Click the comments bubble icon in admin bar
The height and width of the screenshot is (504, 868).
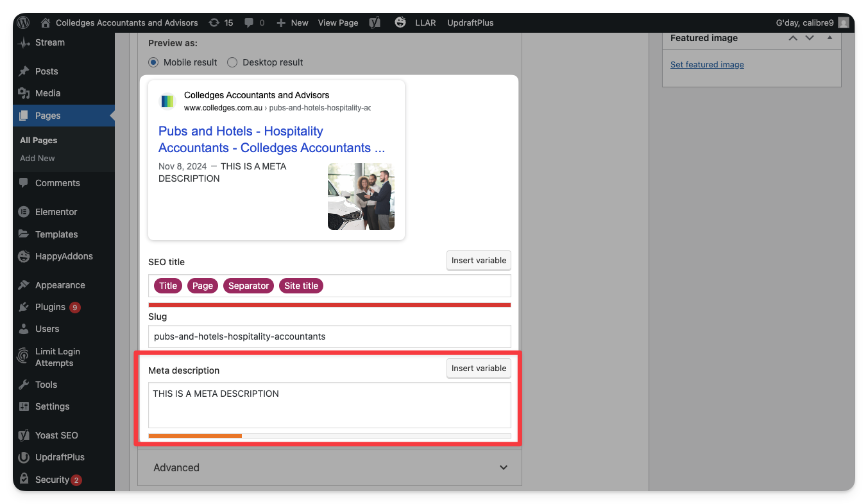[249, 22]
